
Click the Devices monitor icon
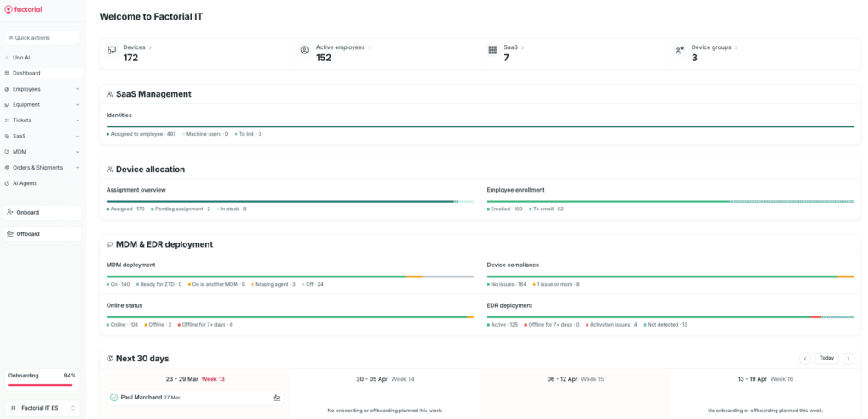(112, 51)
